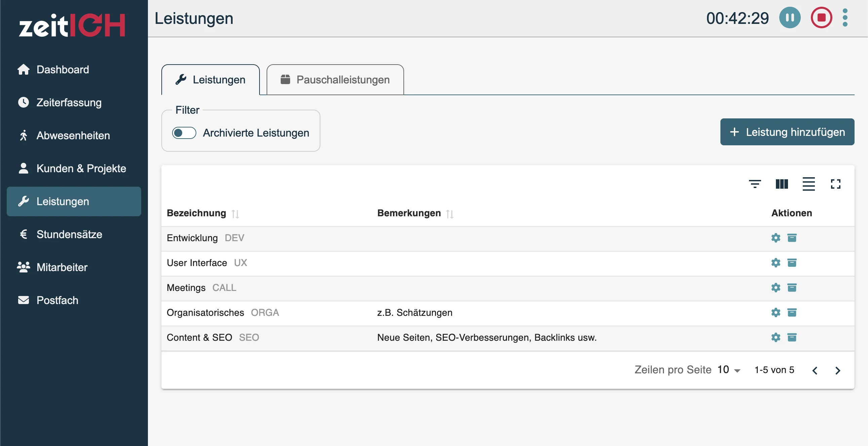868x446 pixels.
Task: Select the Leistungen tab
Action: coord(210,80)
